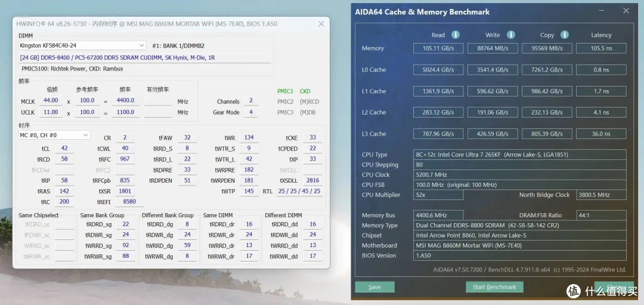
Task: Click the CPU Type field in AIDA64
Action: point(519,155)
